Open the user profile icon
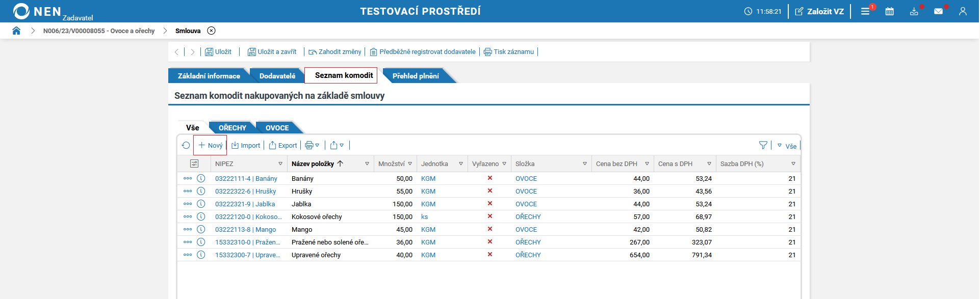Image resolution: width=980 pixels, height=299 pixels. click(x=963, y=11)
